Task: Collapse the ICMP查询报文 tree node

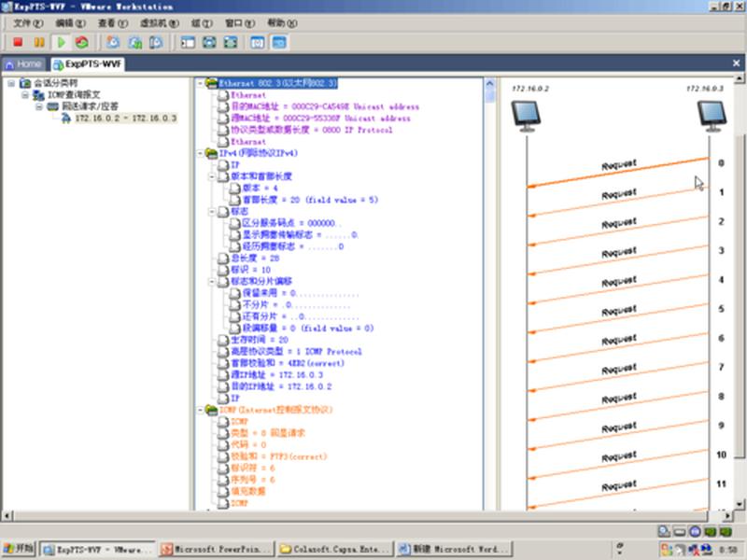Action: pyautogui.click(x=25, y=95)
